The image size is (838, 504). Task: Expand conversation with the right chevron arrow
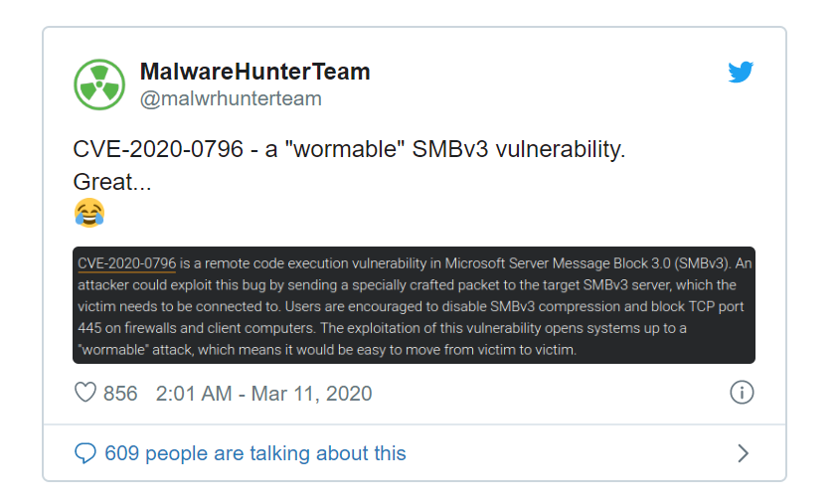pyautogui.click(x=743, y=453)
